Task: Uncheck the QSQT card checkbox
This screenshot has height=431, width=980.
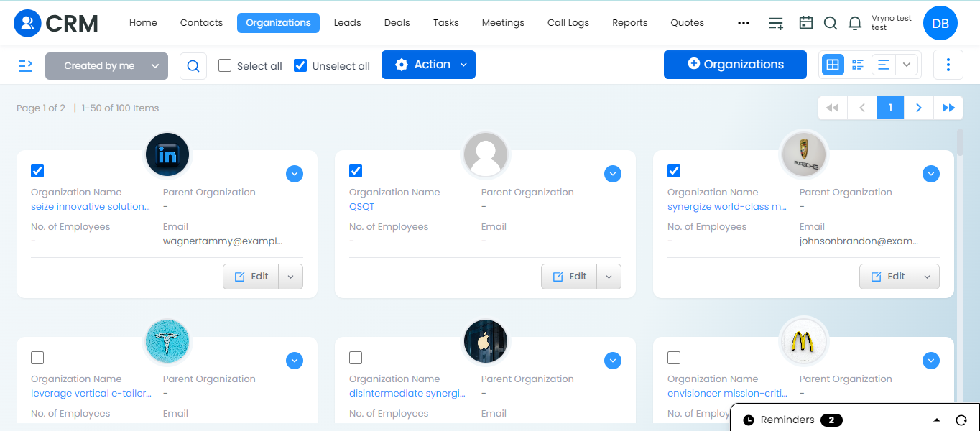Action: click(x=356, y=171)
